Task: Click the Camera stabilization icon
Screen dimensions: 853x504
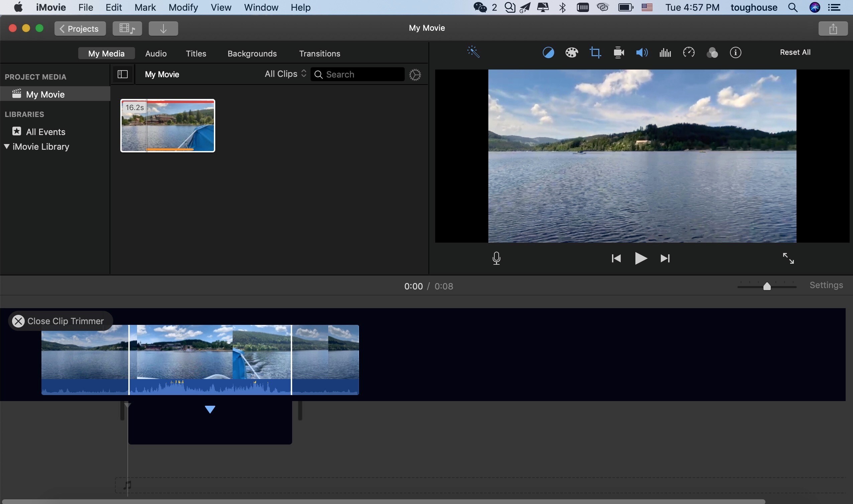Action: (x=618, y=52)
